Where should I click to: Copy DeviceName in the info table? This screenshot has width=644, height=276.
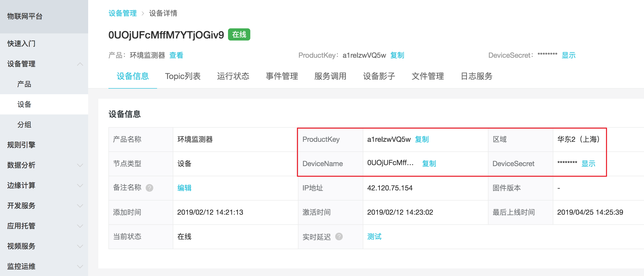[x=429, y=164]
